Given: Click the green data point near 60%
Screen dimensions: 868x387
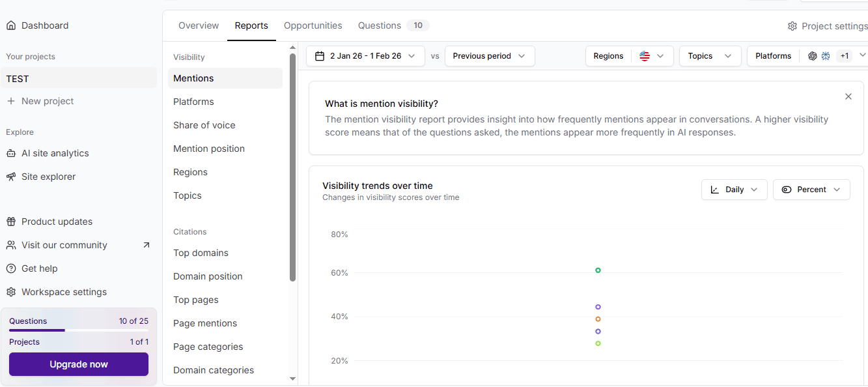Looking at the screenshot, I should 598,270.
